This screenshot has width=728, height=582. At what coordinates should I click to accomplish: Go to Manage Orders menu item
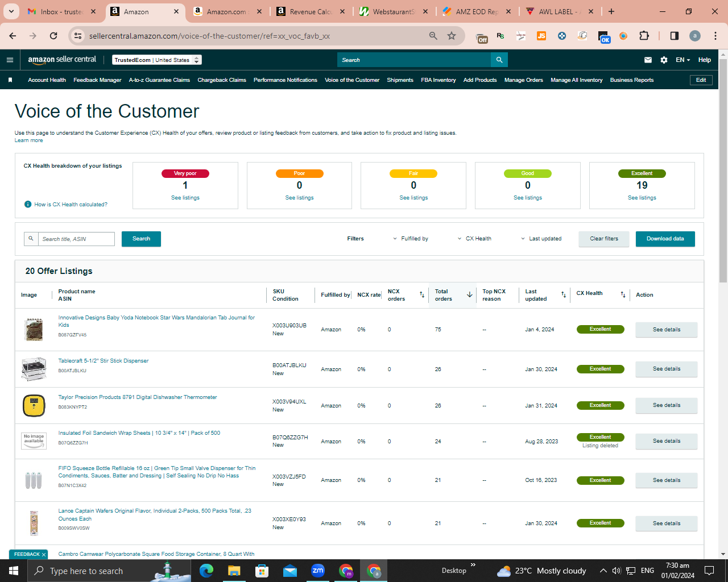tap(524, 80)
